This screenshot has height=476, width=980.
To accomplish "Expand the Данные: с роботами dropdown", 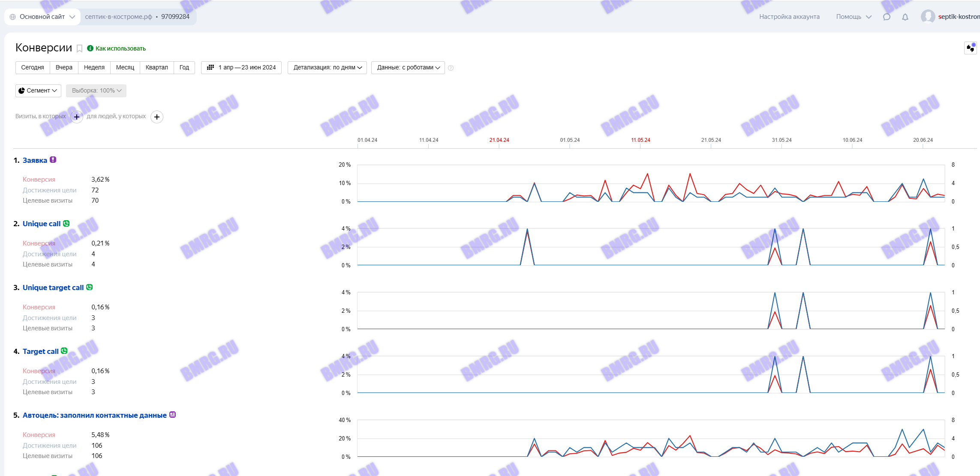I will pos(408,68).
